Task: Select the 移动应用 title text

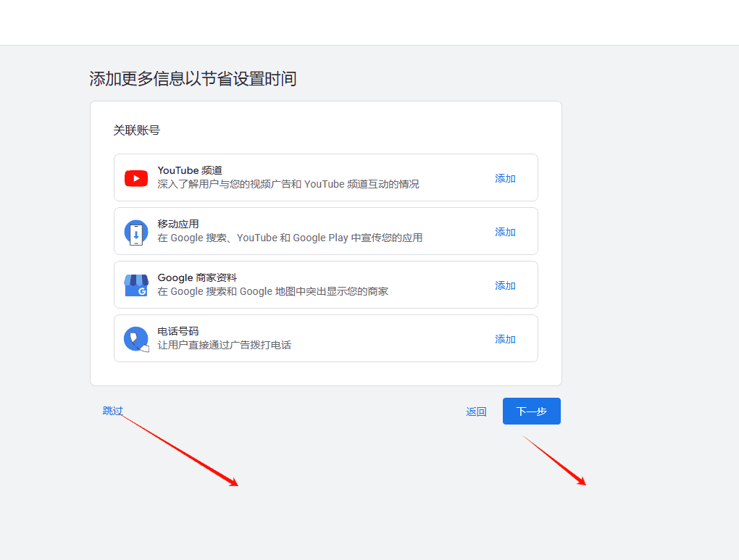Action: 178,224
